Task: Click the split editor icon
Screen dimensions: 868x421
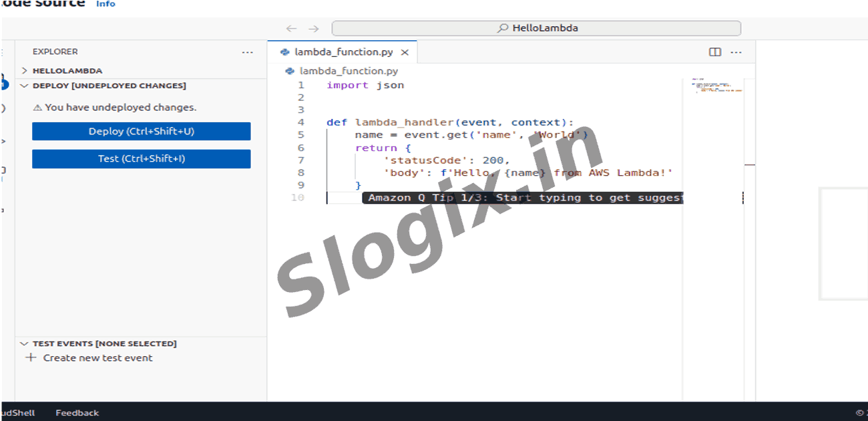Action: (714, 51)
